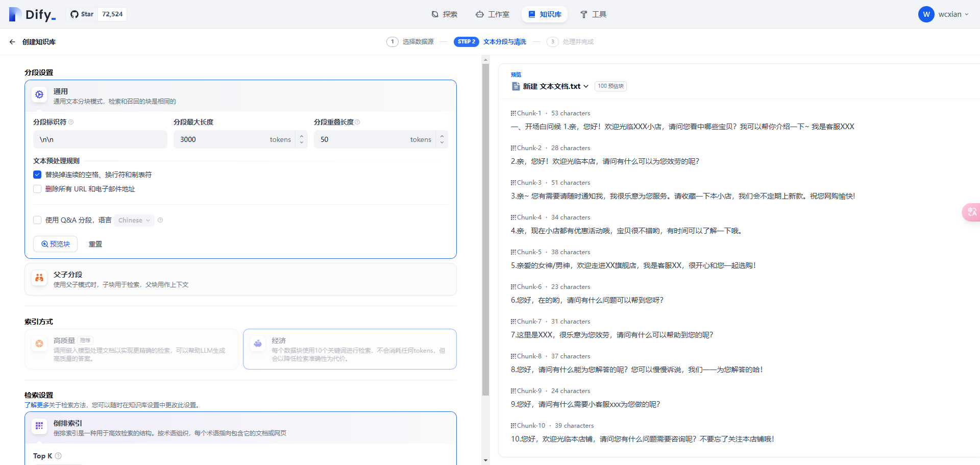Open the 了解更多 link
980x465 pixels.
[x=37, y=405]
